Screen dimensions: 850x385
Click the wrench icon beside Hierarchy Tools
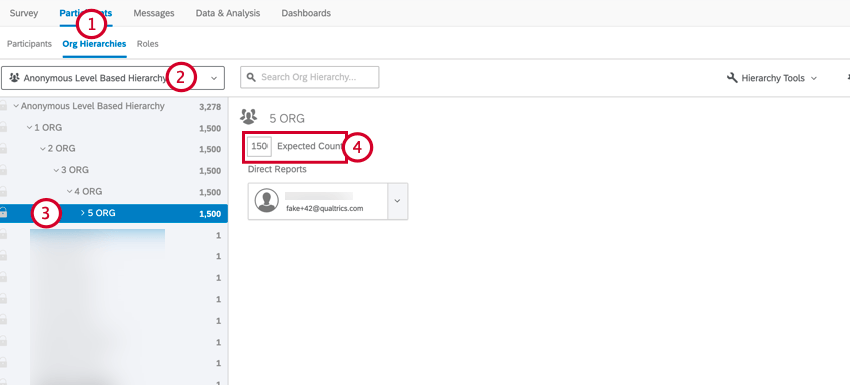point(732,78)
